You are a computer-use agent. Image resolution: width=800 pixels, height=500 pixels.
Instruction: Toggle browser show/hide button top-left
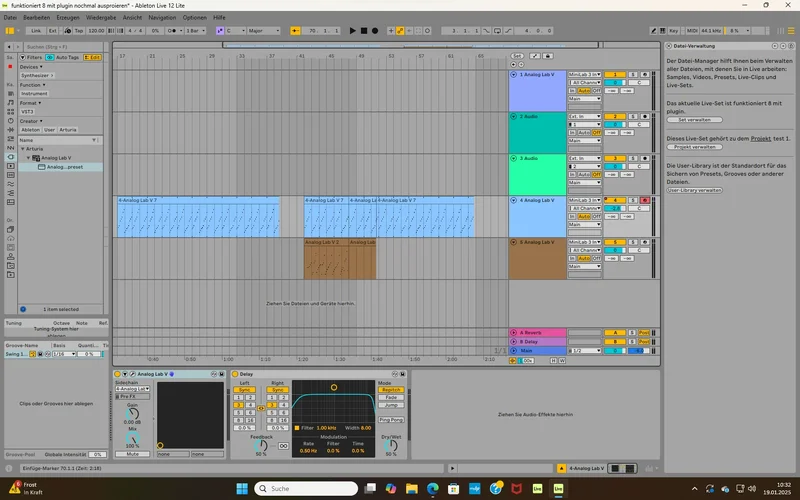(x=10, y=31)
